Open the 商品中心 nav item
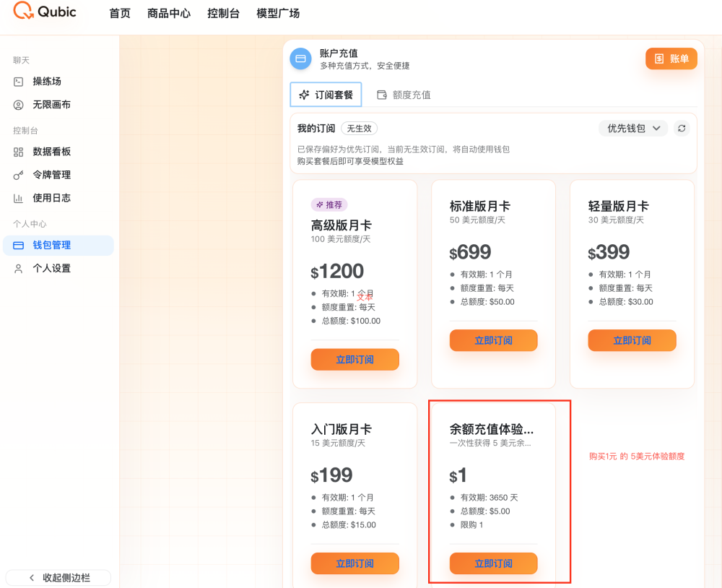 tap(169, 13)
